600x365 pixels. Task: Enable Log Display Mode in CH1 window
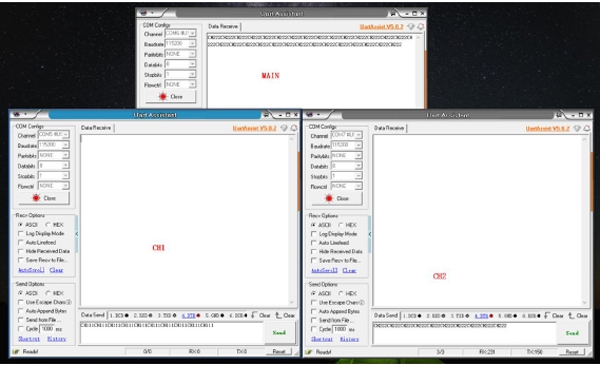point(41,233)
